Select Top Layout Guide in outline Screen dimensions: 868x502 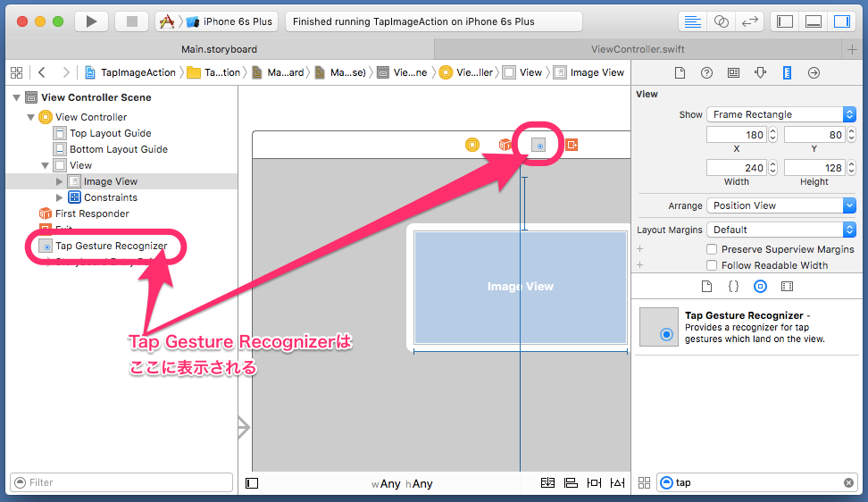[103, 133]
